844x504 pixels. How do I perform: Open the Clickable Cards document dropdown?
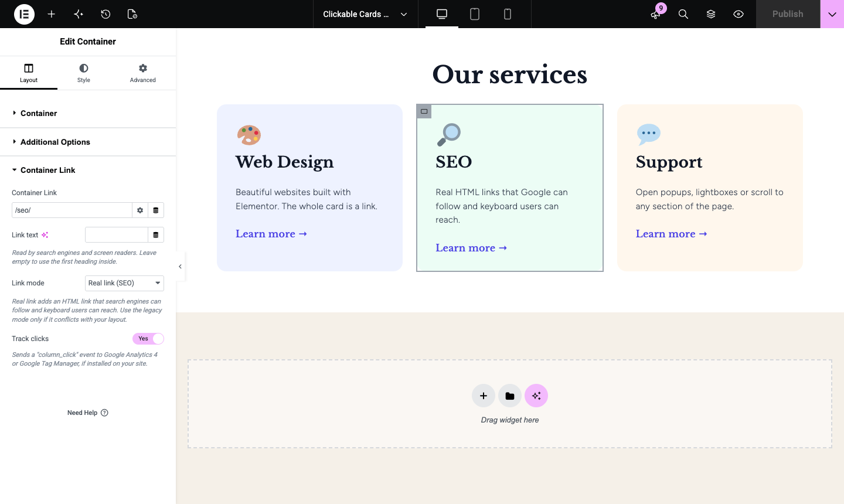365,14
